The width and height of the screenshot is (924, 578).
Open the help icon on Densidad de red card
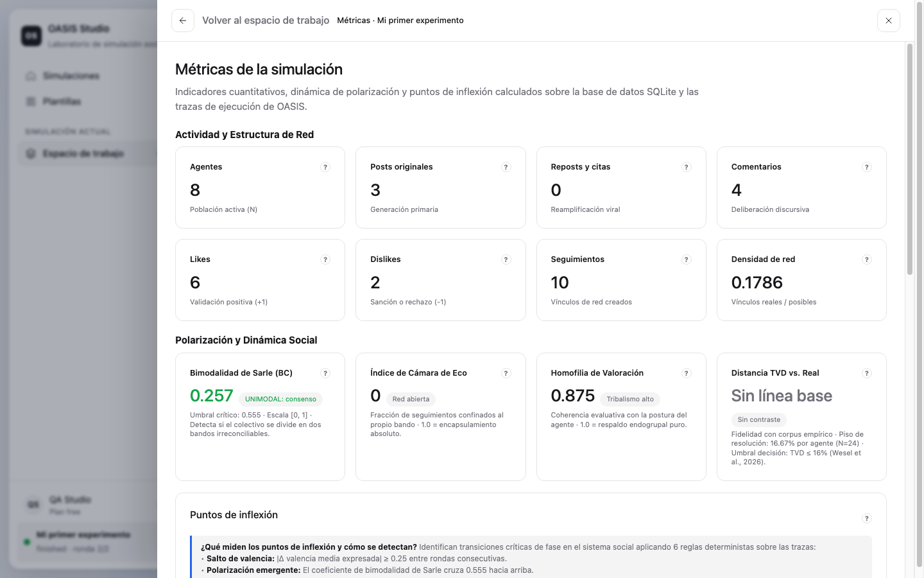point(867,259)
